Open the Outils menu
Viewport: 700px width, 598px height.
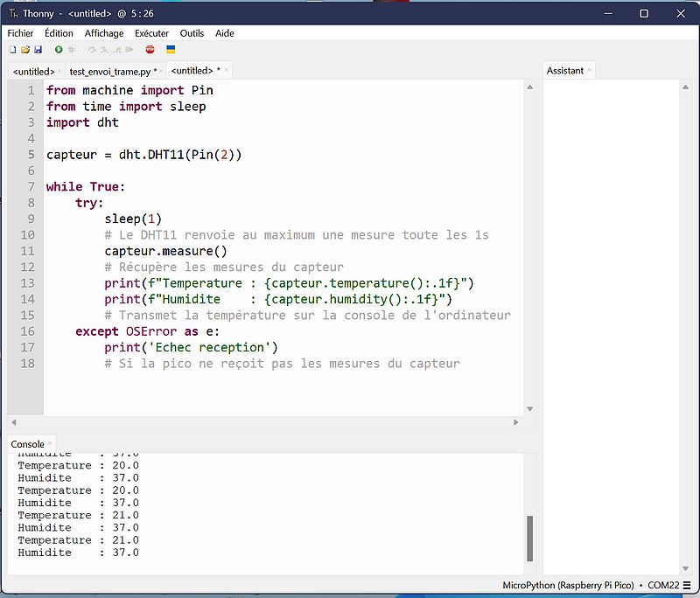click(192, 33)
